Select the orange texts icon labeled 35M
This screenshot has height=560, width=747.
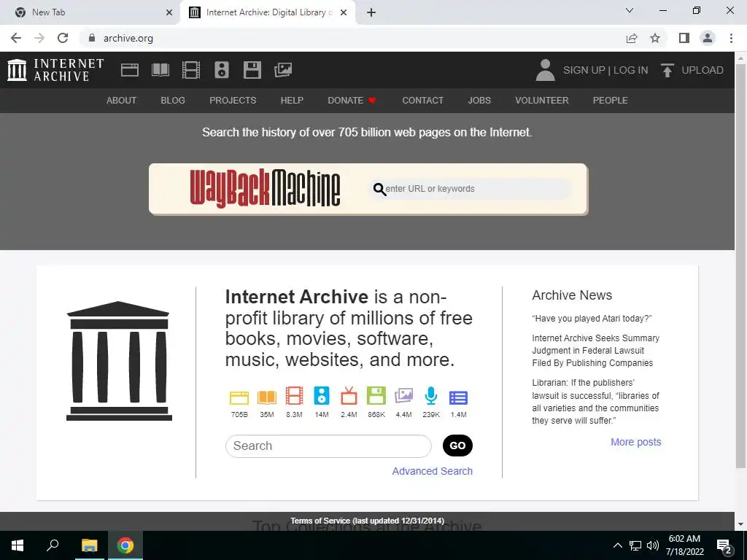point(267,397)
